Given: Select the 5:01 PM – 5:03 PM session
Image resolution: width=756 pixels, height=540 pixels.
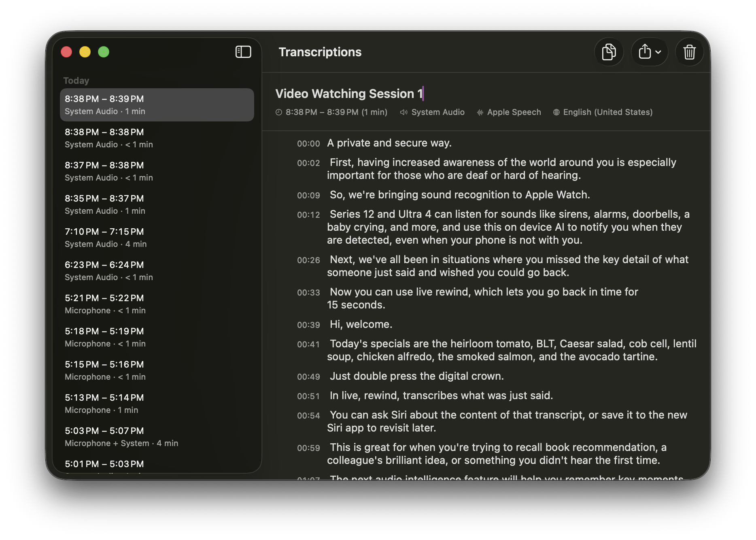Looking at the screenshot, I should click(157, 464).
